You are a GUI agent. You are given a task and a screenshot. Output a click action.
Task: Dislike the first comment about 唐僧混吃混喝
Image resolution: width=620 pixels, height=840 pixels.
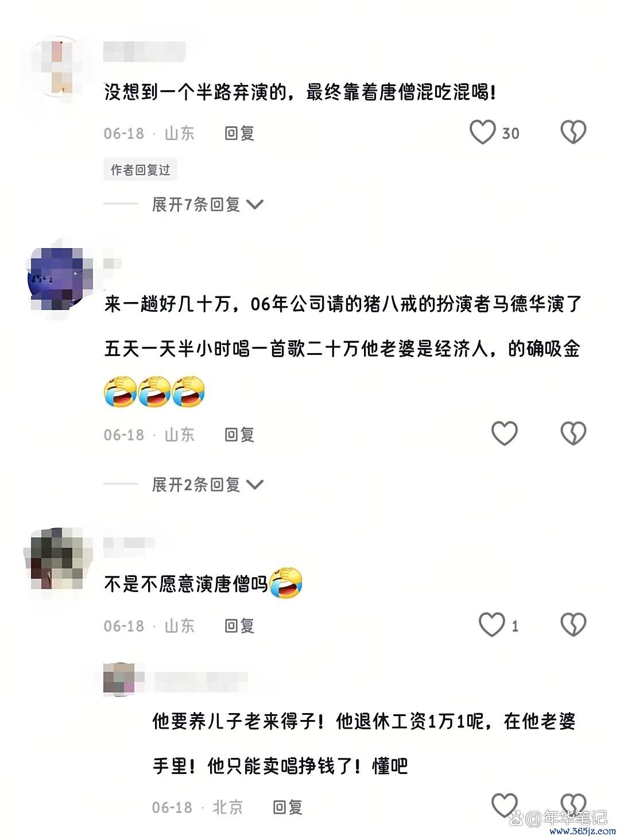pyautogui.click(x=573, y=132)
